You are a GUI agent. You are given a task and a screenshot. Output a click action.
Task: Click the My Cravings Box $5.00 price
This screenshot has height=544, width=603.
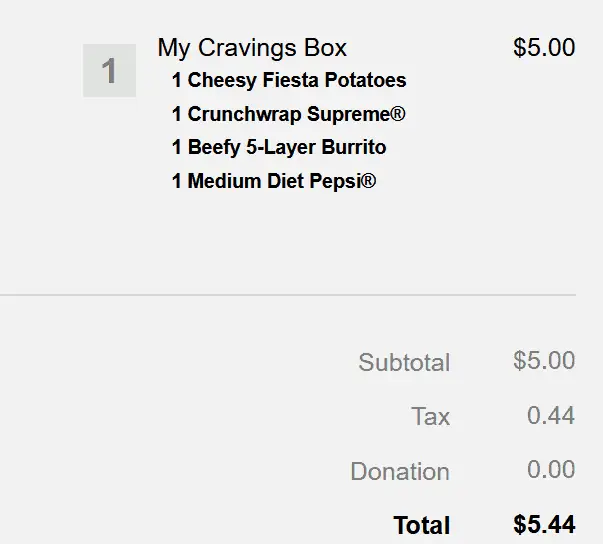(x=543, y=47)
